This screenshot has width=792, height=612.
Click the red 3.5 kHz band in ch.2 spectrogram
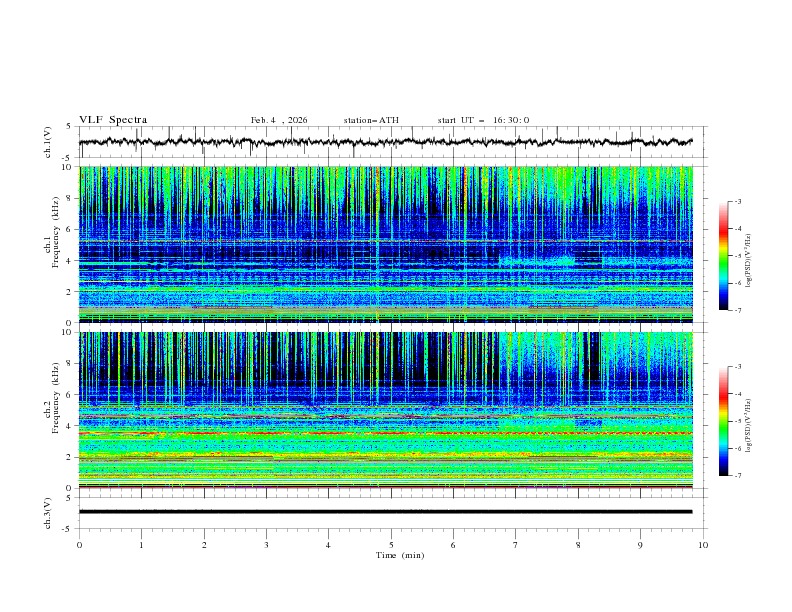tap(385, 433)
